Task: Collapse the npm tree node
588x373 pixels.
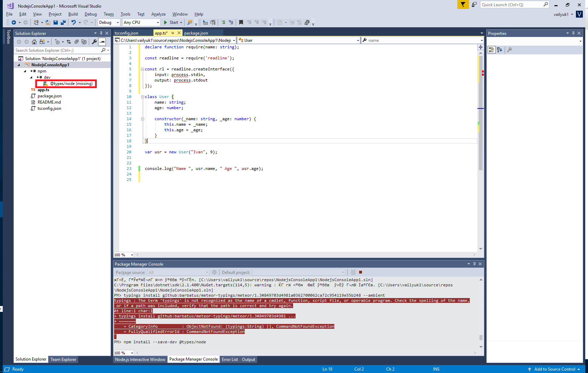Action: click(25, 71)
